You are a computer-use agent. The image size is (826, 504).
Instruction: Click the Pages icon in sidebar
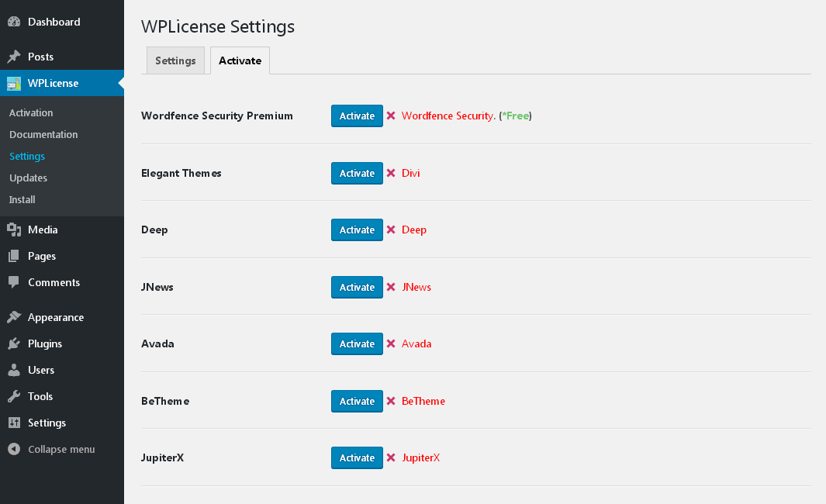tap(14, 256)
